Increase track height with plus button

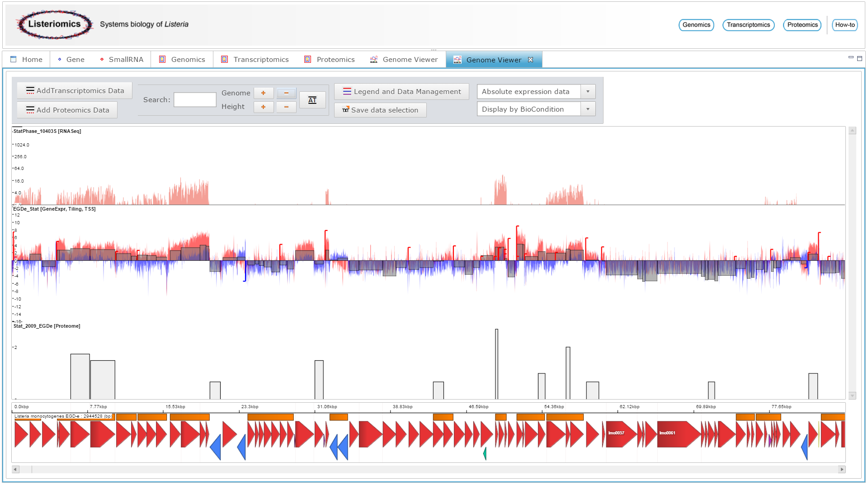tap(264, 107)
